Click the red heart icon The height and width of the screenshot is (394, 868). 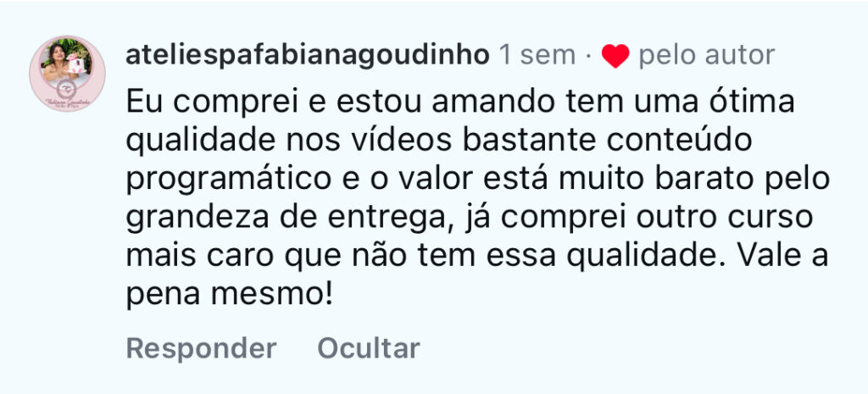click(x=615, y=55)
